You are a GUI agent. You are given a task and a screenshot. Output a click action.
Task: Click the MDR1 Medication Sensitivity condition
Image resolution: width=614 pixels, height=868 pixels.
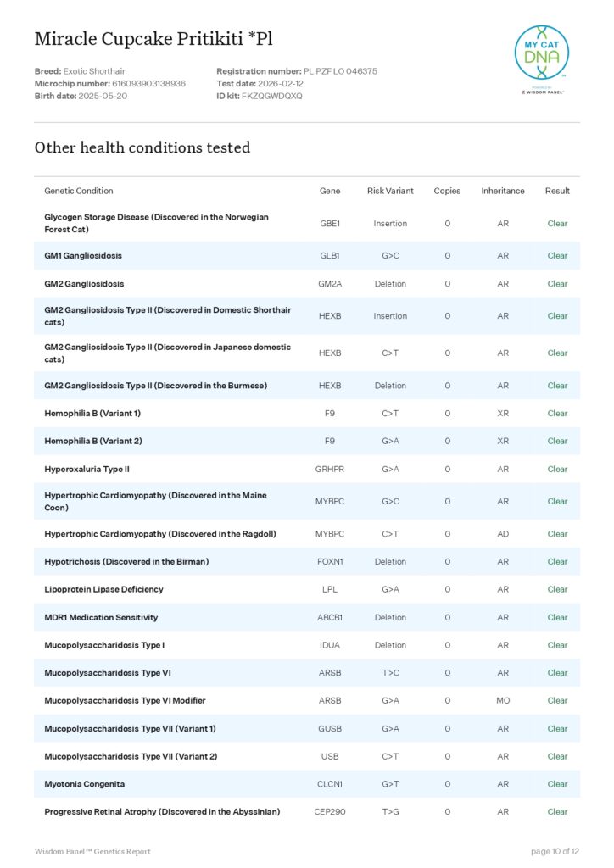pos(101,617)
